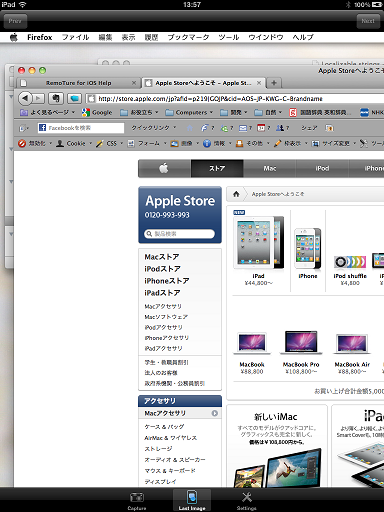Click the Apple logo in store navigation

pyautogui.click(x=164, y=168)
